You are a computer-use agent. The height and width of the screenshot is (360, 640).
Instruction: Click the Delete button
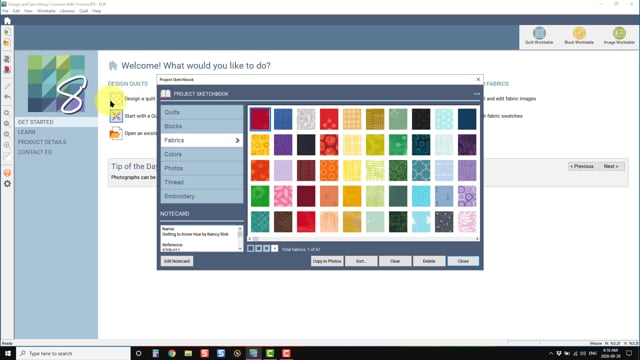click(x=429, y=261)
